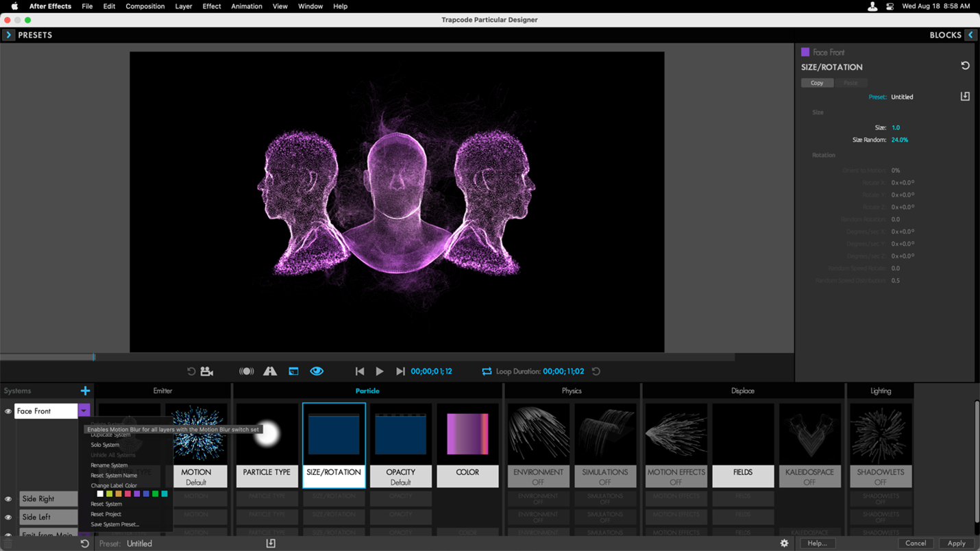Reset the SIZE/ROTATION block settings
The image size is (980, 551).
[965, 66]
